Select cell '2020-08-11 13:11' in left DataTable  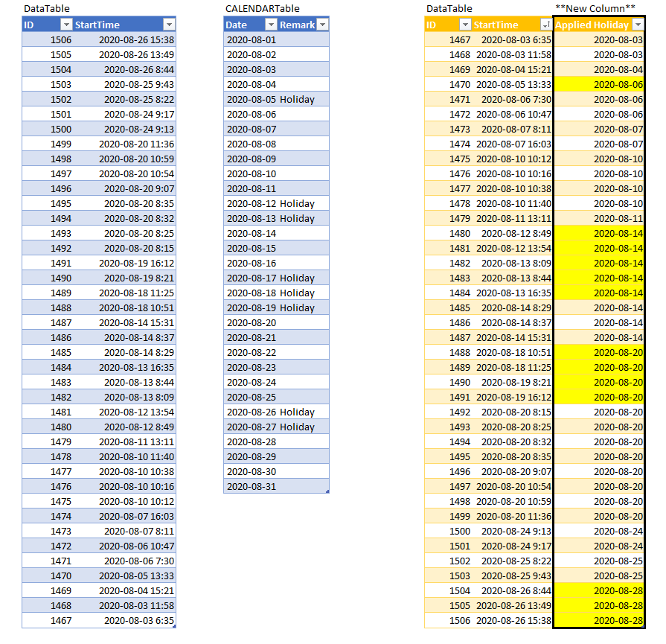[124, 441]
